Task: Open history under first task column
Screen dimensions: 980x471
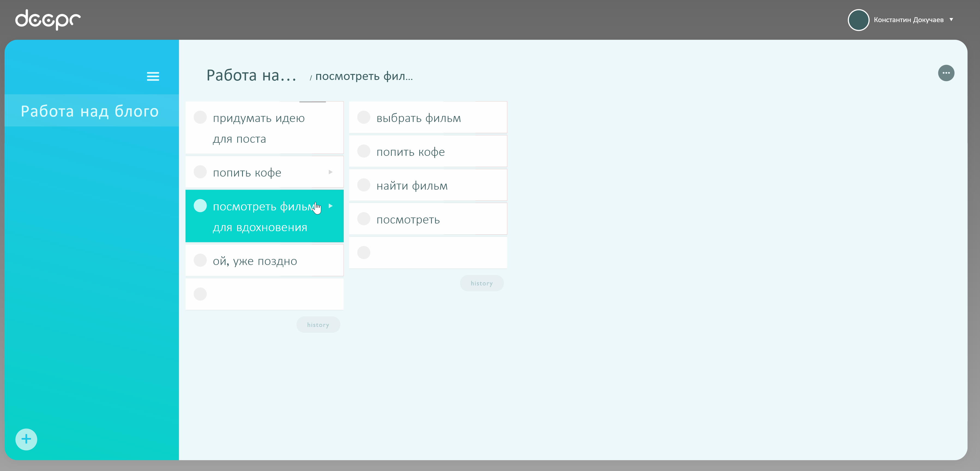Action: tap(318, 325)
